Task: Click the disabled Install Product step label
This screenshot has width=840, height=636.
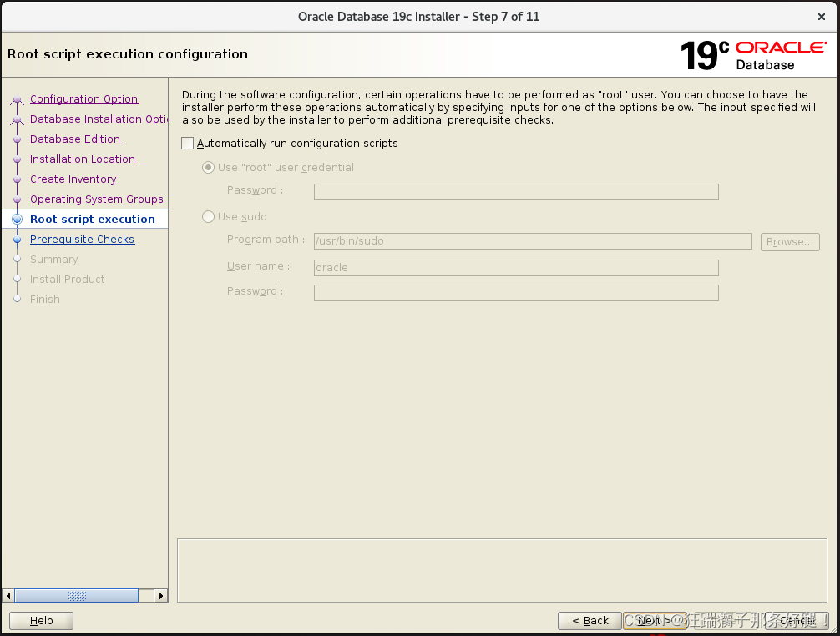Action: pyautogui.click(x=68, y=280)
